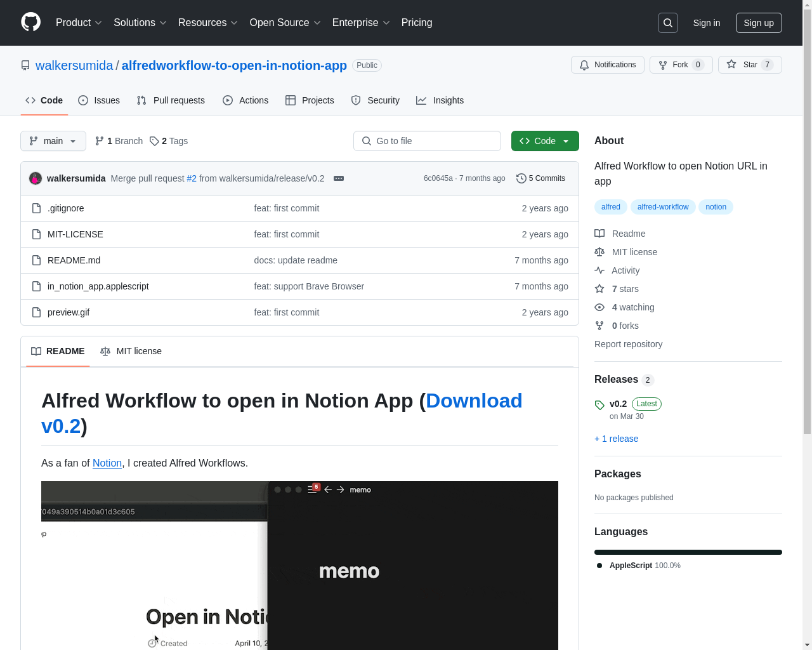Open the search magnifier button
This screenshot has height=650, width=812.
coord(668,23)
